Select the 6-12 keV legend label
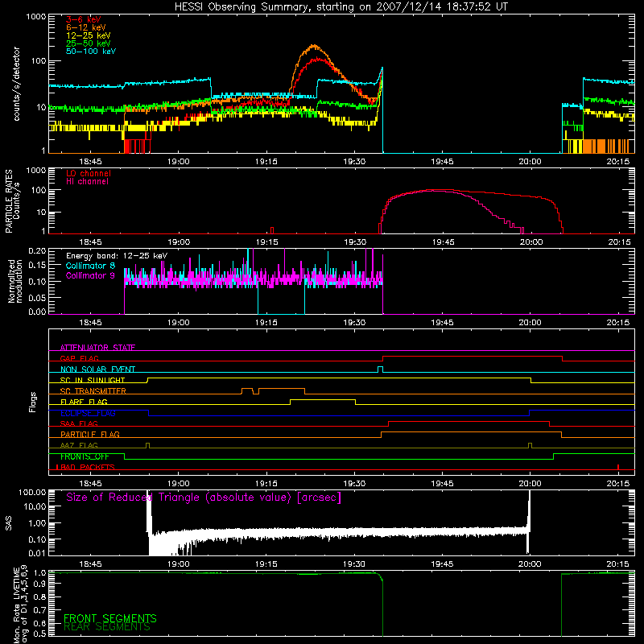The width and height of the screenshot is (644, 644). [86, 27]
